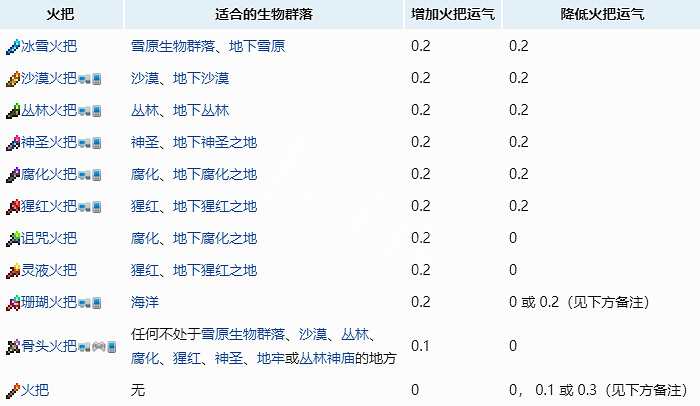Click the 诅咒火把 torch icon
This screenshot has height=406, width=700.
13,239
